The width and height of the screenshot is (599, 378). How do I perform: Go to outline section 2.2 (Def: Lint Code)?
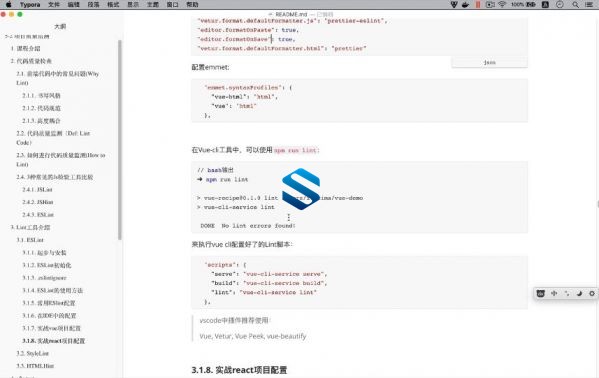pos(53,138)
